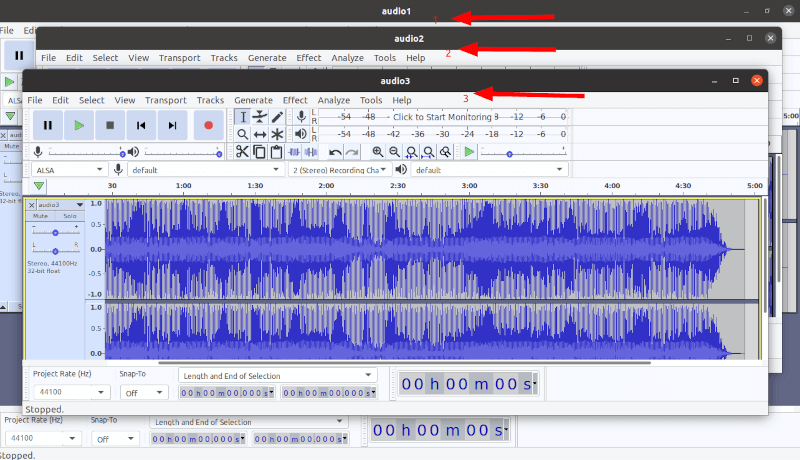Click the Zoom Toggle icon
The width and height of the screenshot is (800, 460).
[x=445, y=152]
